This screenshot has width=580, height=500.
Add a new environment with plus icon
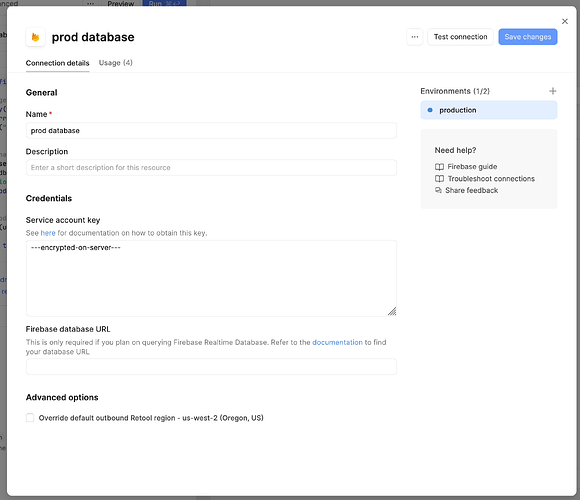pyautogui.click(x=553, y=91)
